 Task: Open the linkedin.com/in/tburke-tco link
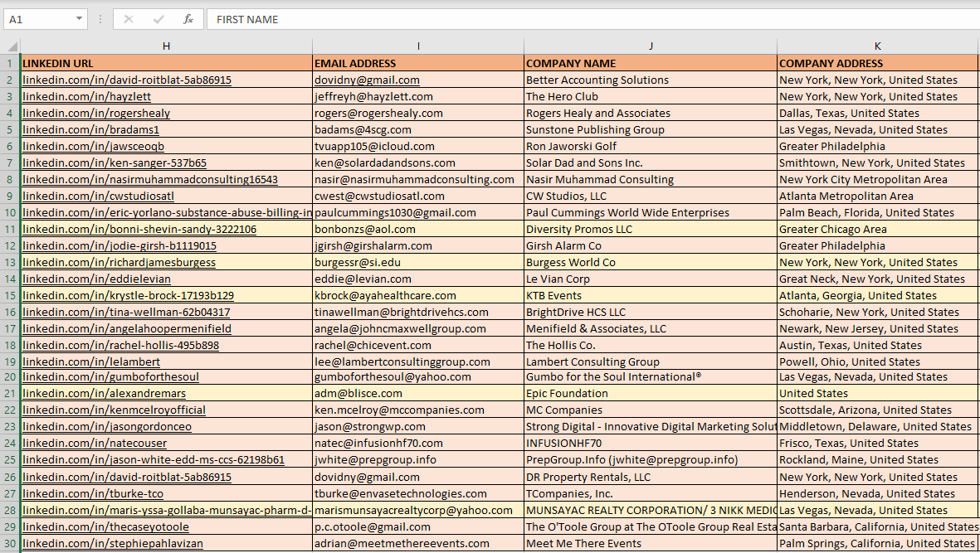coord(92,493)
